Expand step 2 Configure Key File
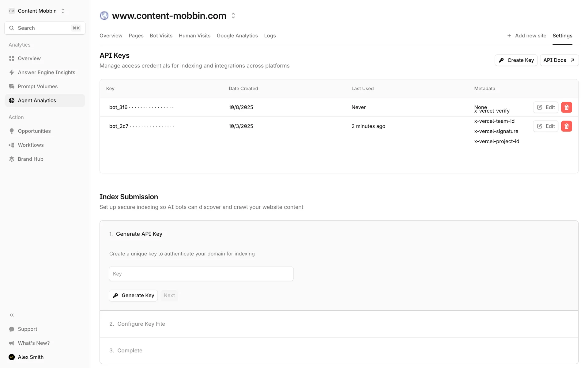The height and width of the screenshot is (368, 588). (x=141, y=324)
